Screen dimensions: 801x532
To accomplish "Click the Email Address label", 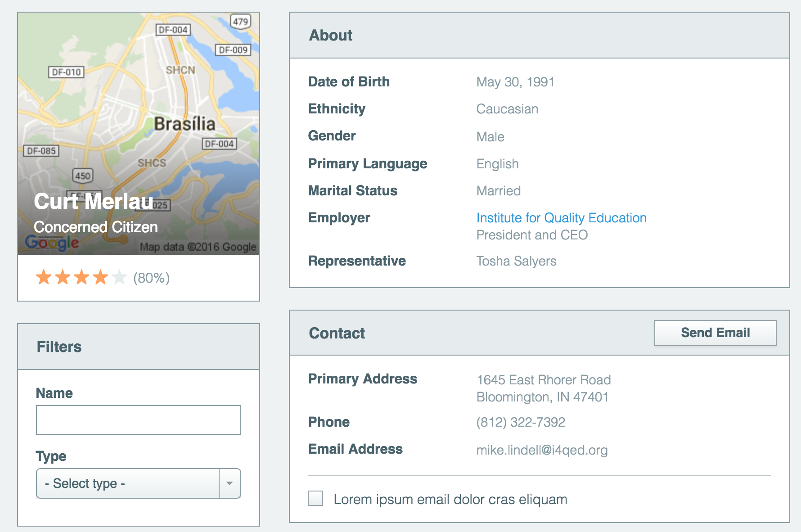I will coord(355,449).
